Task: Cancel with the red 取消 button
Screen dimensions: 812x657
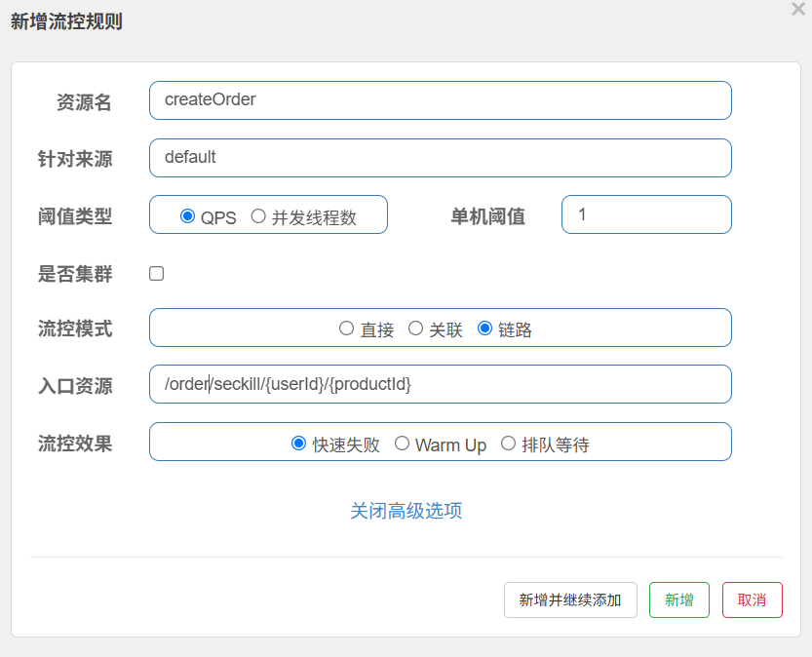Action: tap(752, 600)
